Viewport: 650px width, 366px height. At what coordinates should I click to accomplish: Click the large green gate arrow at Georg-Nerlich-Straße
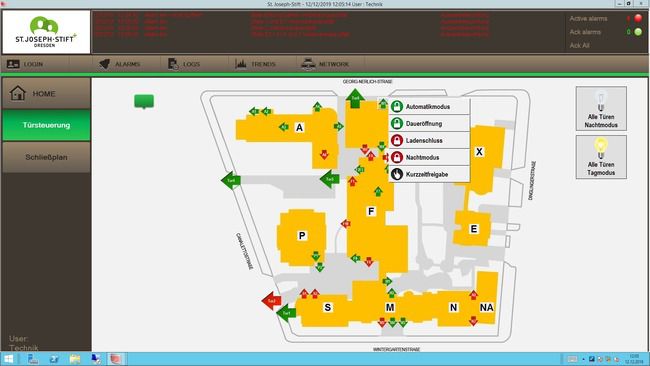pyautogui.click(x=355, y=98)
